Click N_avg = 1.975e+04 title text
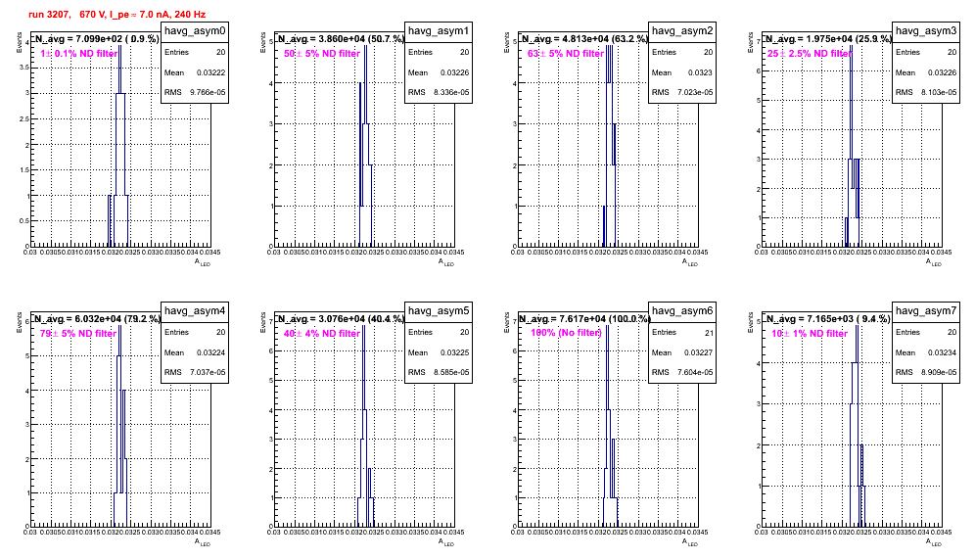 click(828, 38)
